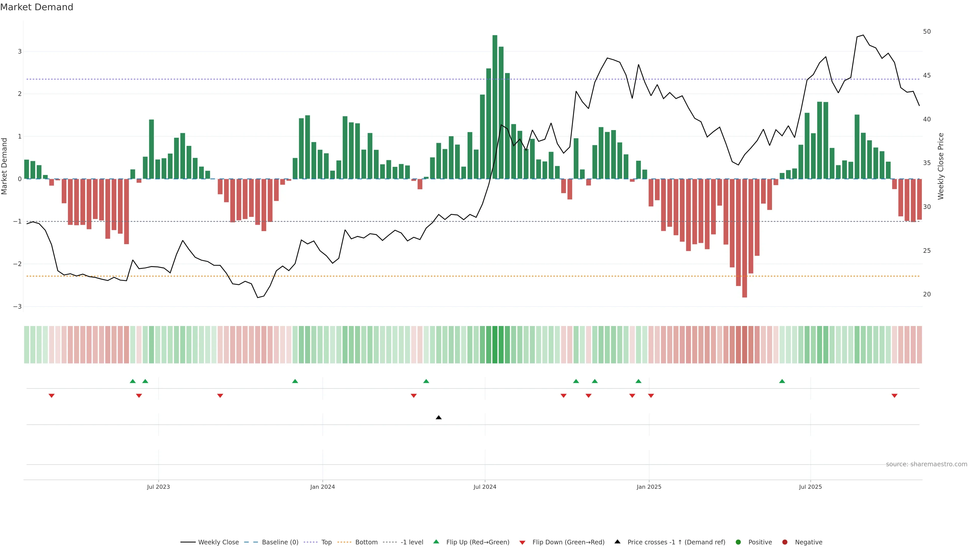Click the deepest red demand bar

744,238
